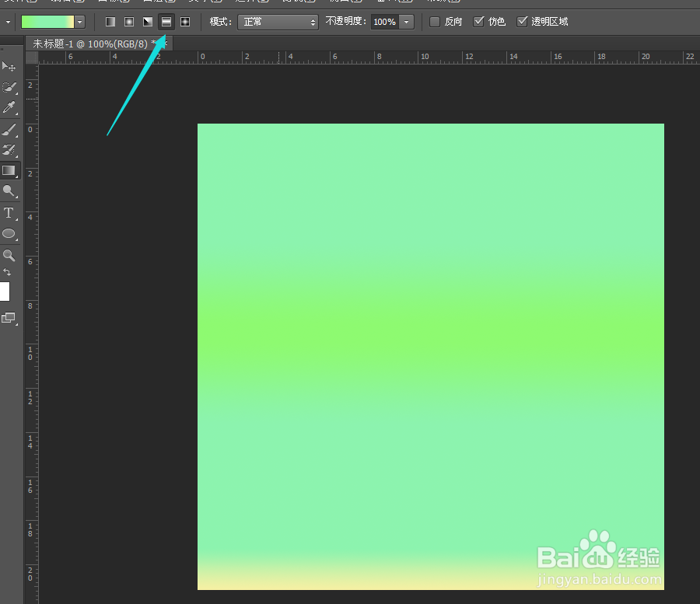Select the Zoom magnifier tool
The width and height of the screenshot is (700, 604).
click(x=9, y=255)
